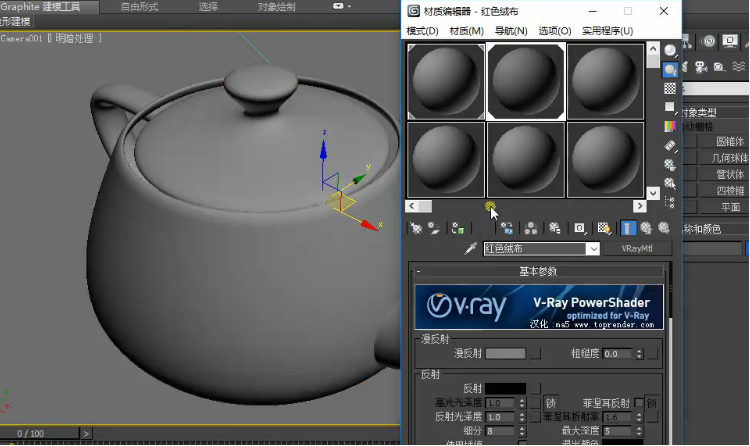Screen dimensions: 750x446
Task: Click 反射光泽度 value field
Action: [x=501, y=417]
